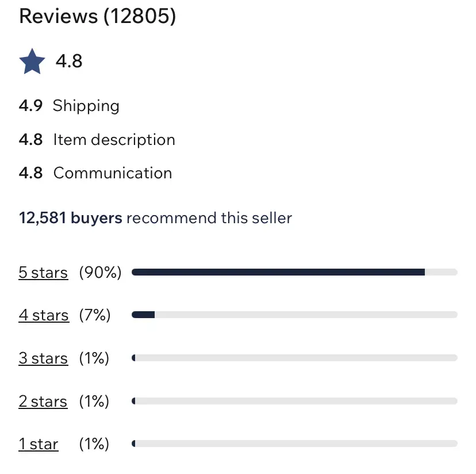Click the 2 stars percentage bar
Viewport: 476px width, 474px height.
pos(294,400)
